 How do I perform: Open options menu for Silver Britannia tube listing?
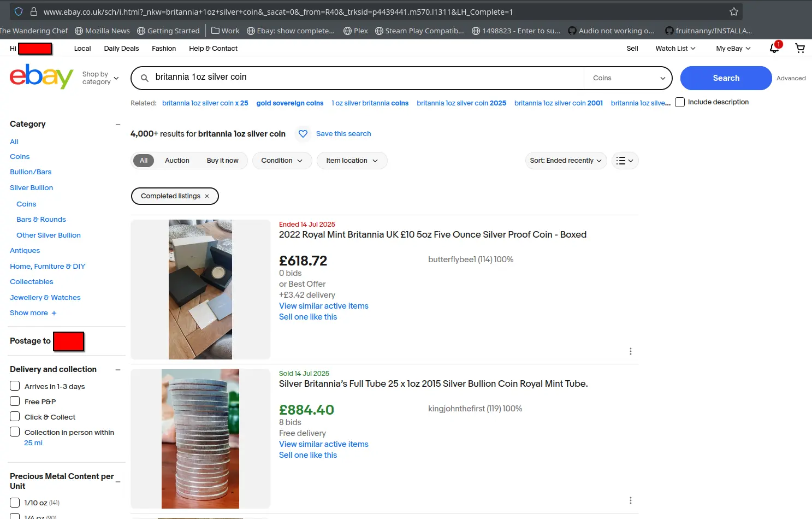pos(630,500)
